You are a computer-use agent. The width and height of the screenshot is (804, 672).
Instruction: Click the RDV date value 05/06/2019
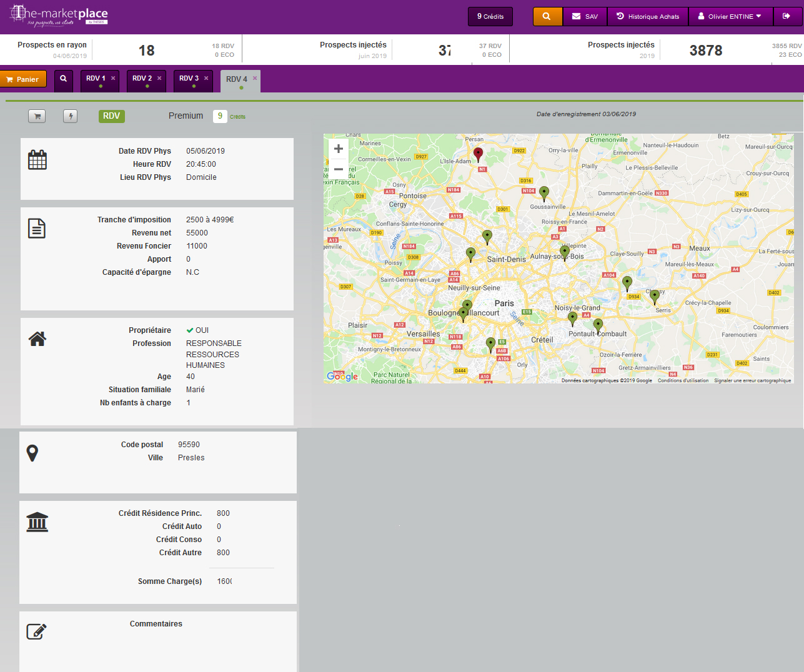point(206,151)
